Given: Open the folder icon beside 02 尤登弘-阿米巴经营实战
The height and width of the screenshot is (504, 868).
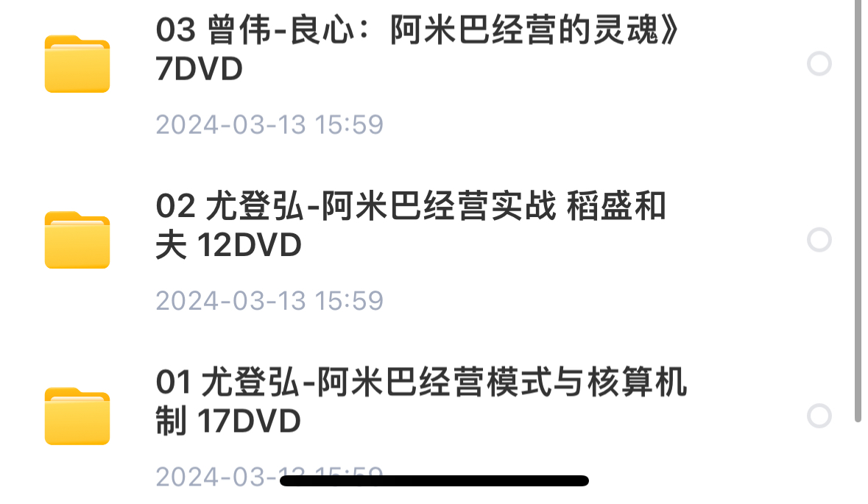Looking at the screenshot, I should coord(77,240).
